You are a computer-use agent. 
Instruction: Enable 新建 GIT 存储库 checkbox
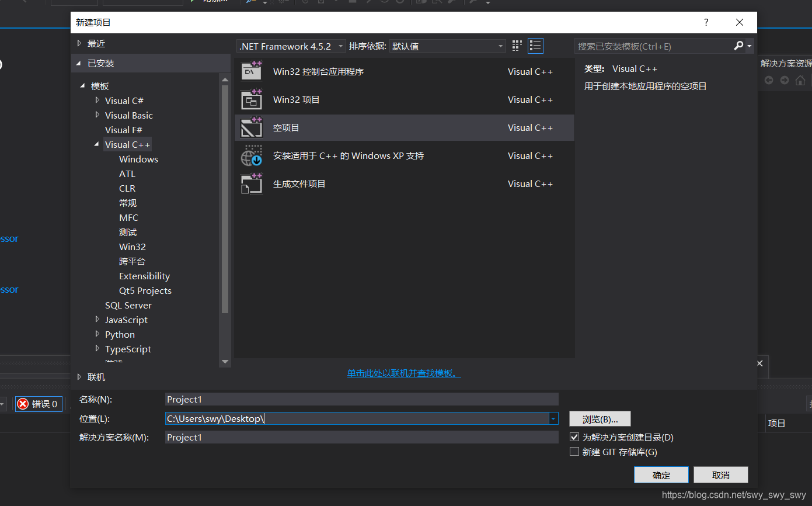coord(574,452)
